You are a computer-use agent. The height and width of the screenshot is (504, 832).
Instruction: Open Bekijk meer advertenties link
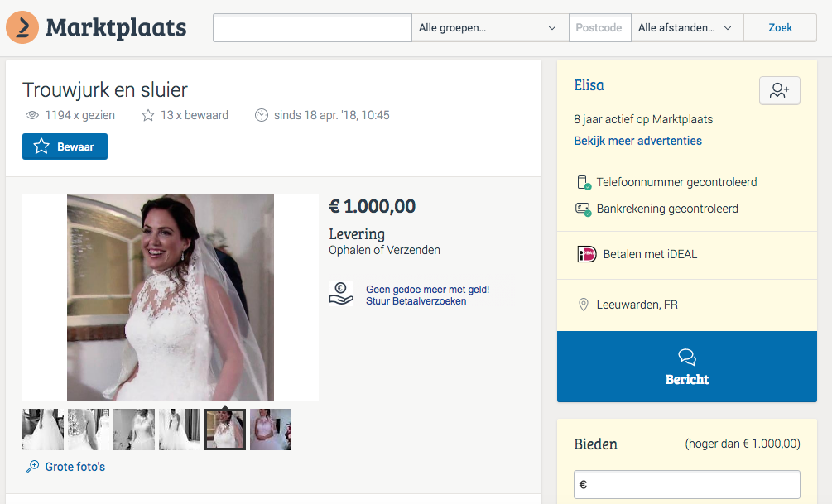637,141
